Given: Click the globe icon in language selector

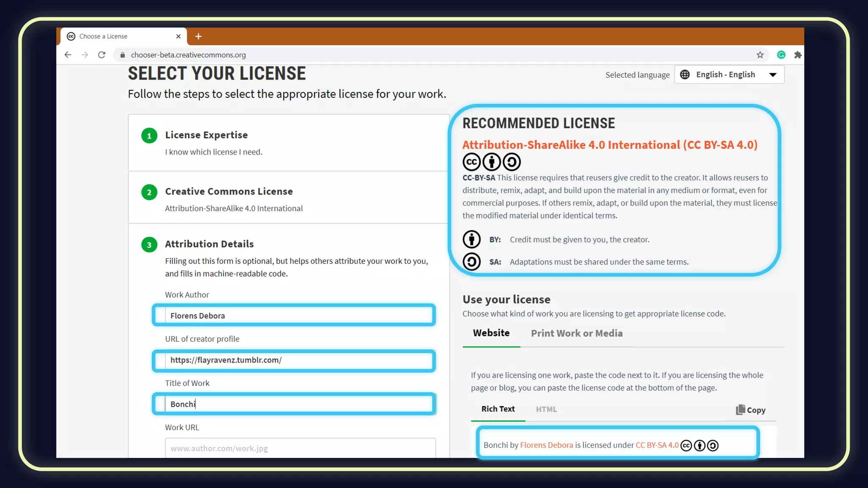Looking at the screenshot, I should 684,75.
